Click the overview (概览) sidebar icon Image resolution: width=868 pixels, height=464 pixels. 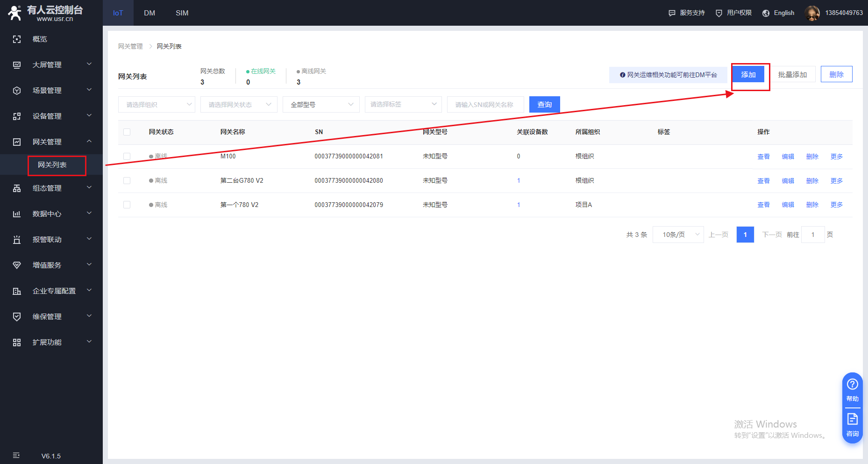(17, 39)
